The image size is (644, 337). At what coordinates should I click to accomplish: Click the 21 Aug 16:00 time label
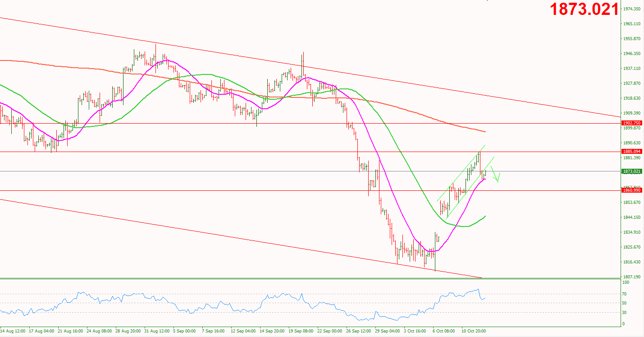71,331
